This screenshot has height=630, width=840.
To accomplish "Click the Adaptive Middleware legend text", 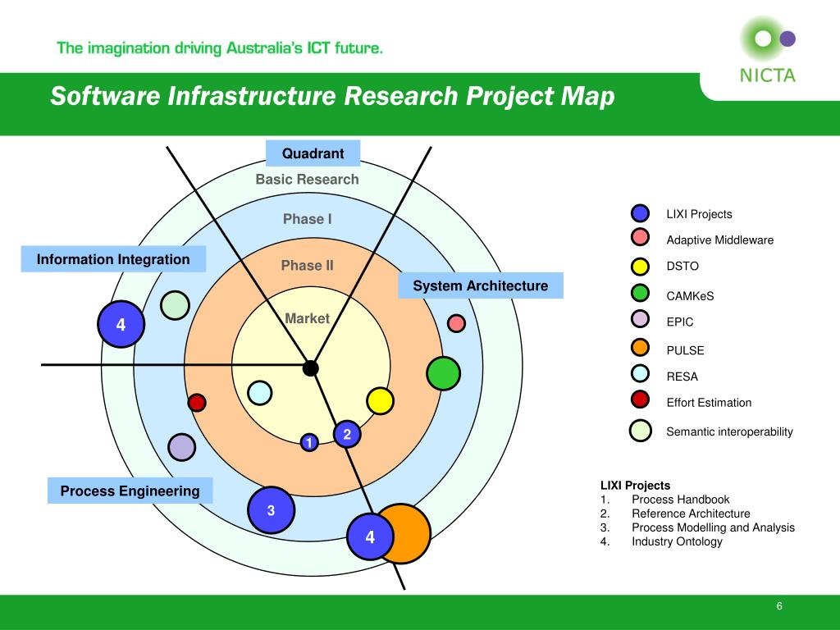I will point(720,240).
